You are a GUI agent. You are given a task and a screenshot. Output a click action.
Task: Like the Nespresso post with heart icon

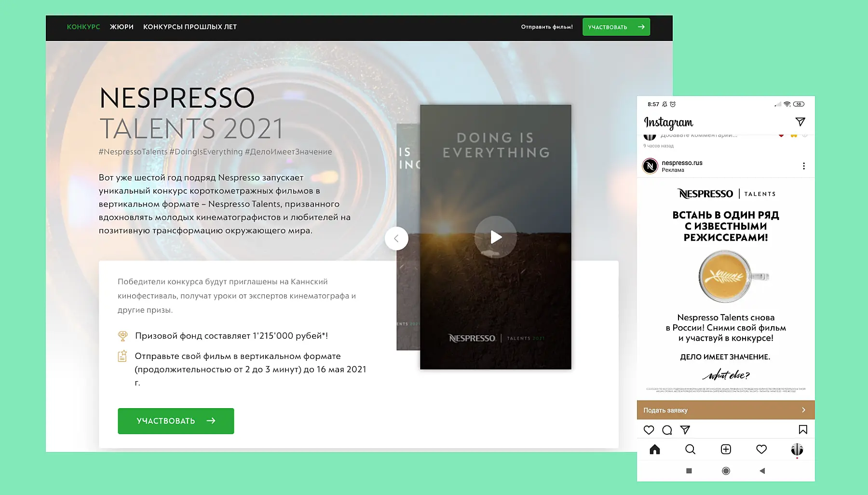pos(649,430)
